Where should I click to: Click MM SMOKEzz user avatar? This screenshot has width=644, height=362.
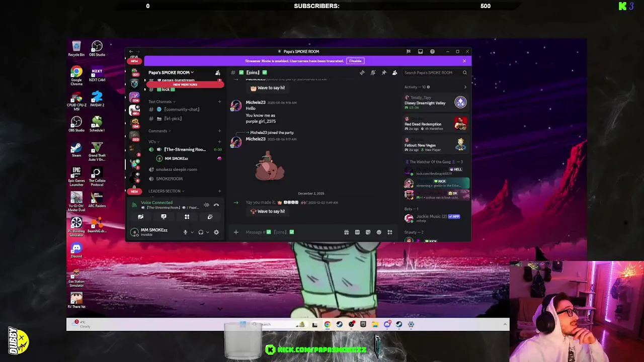[x=134, y=232]
